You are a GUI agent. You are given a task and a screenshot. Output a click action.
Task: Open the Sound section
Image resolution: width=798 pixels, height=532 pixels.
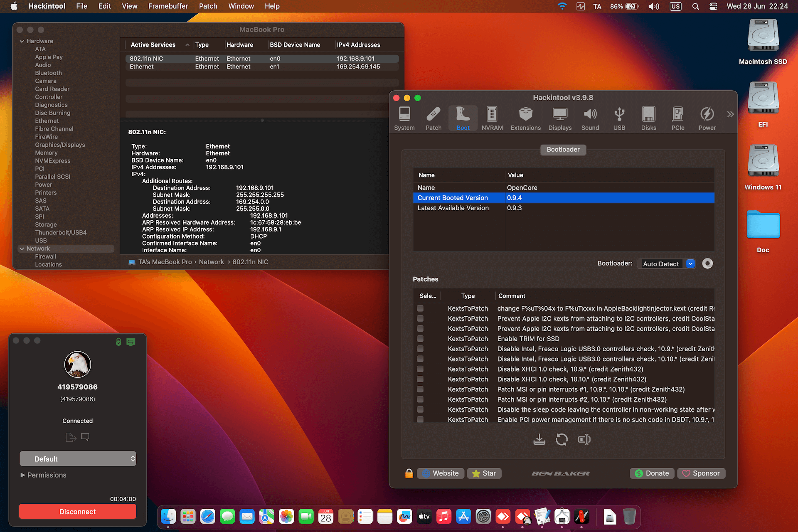point(590,118)
